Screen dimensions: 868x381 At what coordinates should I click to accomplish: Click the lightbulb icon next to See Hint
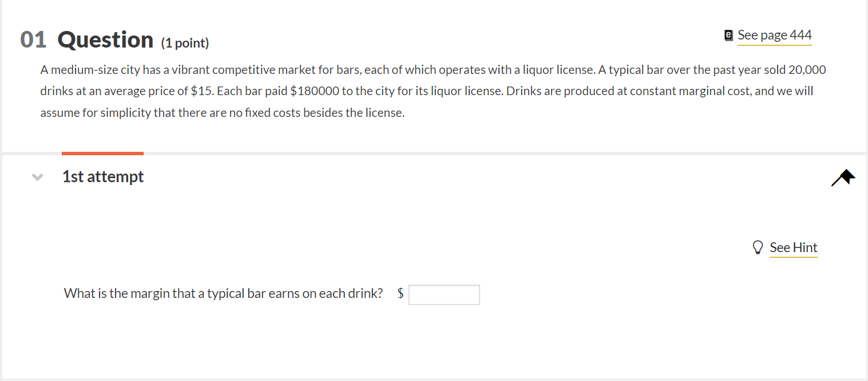(758, 247)
